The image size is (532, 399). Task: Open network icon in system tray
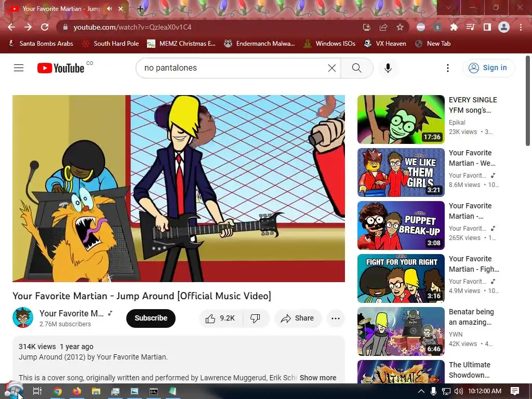[446, 391]
